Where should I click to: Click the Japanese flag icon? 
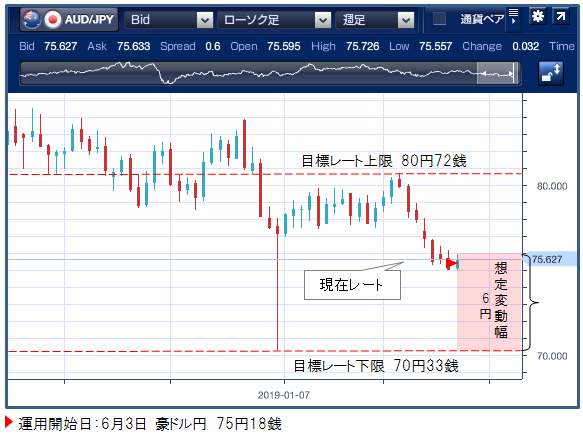pos(53,19)
